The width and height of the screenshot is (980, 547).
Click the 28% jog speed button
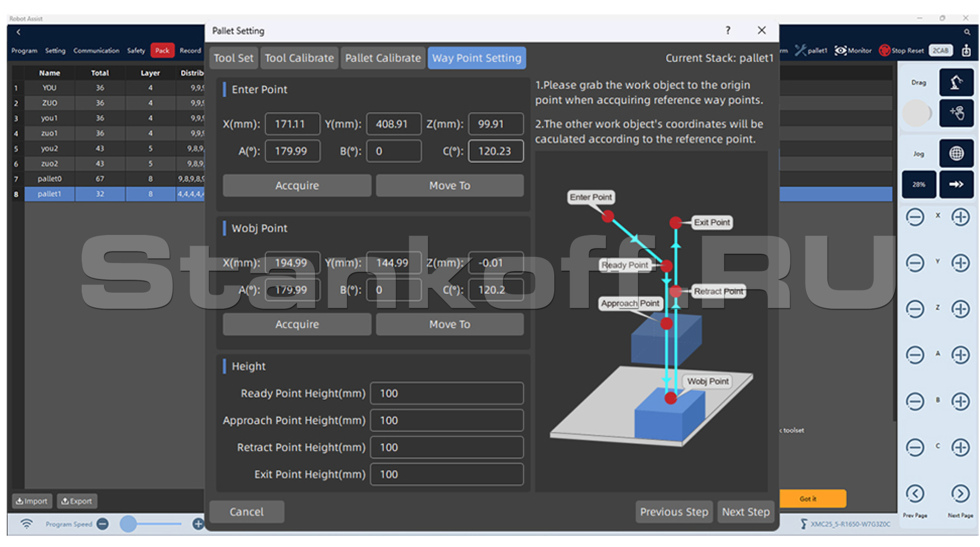(919, 184)
